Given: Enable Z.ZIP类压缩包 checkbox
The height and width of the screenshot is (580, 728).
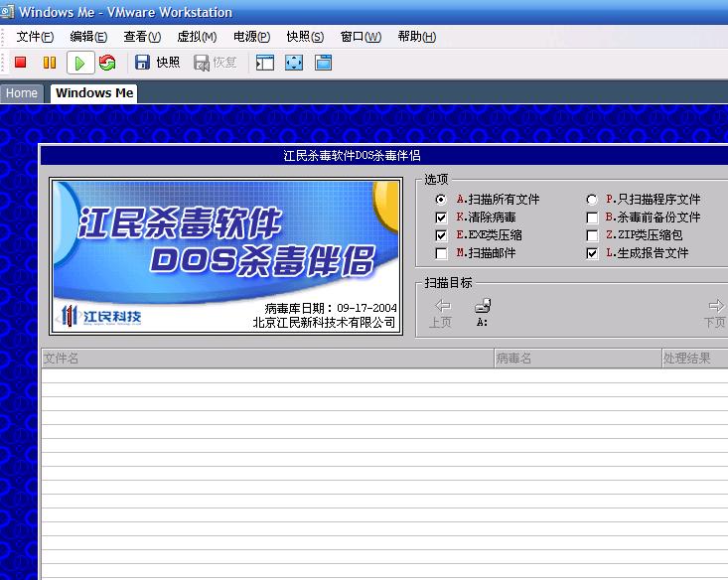Looking at the screenshot, I should (x=592, y=235).
